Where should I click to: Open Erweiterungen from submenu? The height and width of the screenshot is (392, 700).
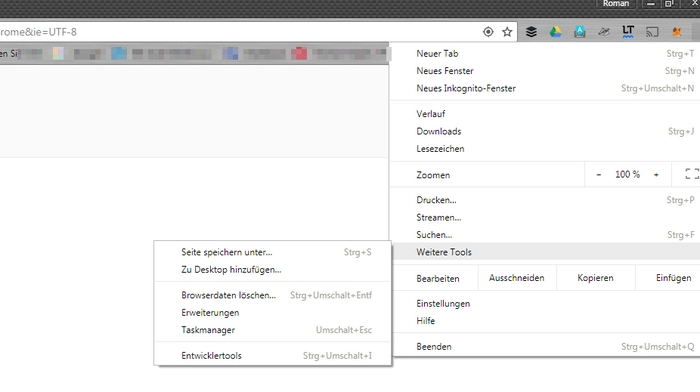[x=272, y=313]
